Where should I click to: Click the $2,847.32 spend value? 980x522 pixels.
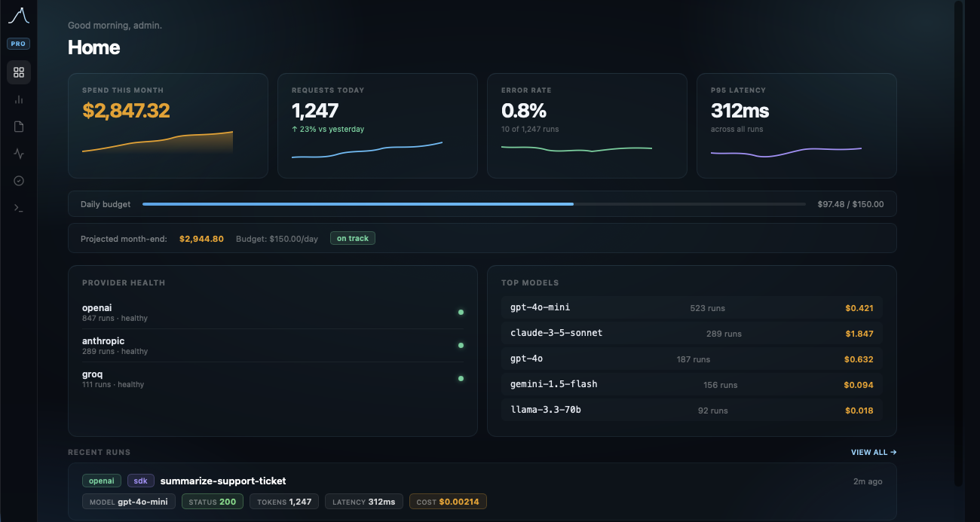pos(126,111)
